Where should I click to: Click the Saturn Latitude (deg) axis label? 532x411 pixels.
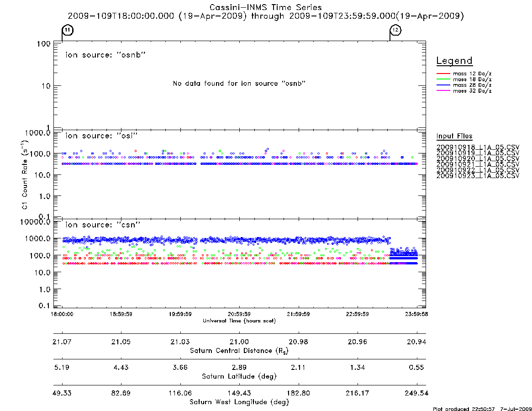click(x=239, y=376)
